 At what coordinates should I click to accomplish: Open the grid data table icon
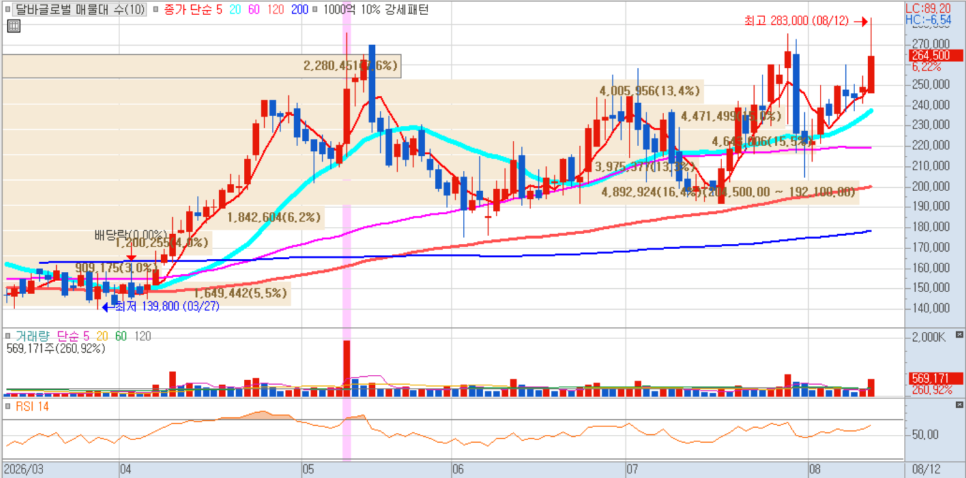14,25
